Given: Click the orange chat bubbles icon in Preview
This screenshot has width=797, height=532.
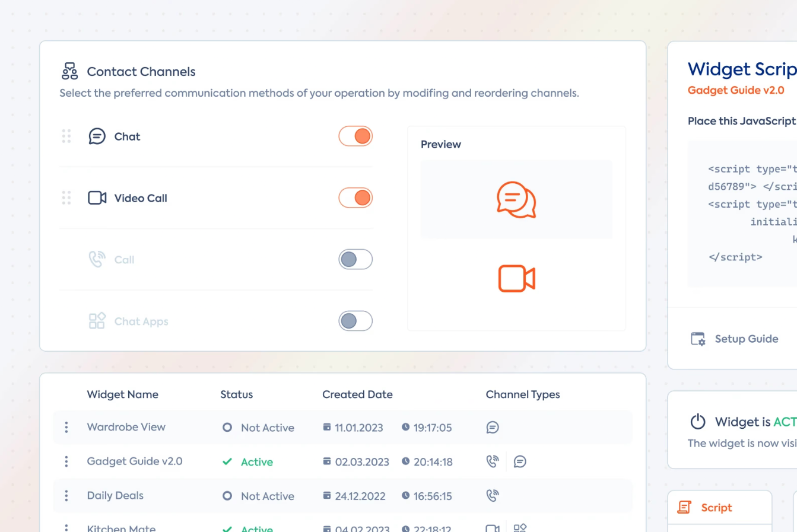Looking at the screenshot, I should point(516,200).
